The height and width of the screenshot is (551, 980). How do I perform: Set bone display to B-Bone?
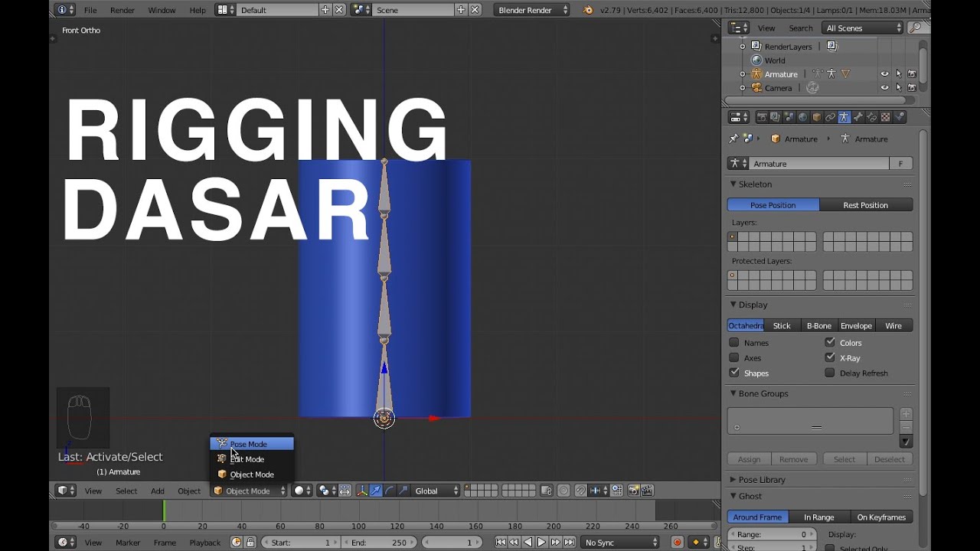tap(818, 326)
